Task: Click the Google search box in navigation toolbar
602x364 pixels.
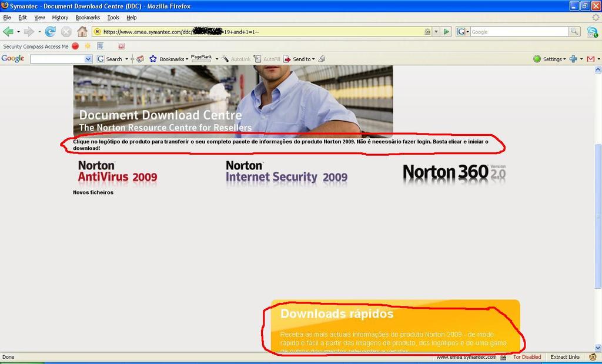Action: point(519,32)
